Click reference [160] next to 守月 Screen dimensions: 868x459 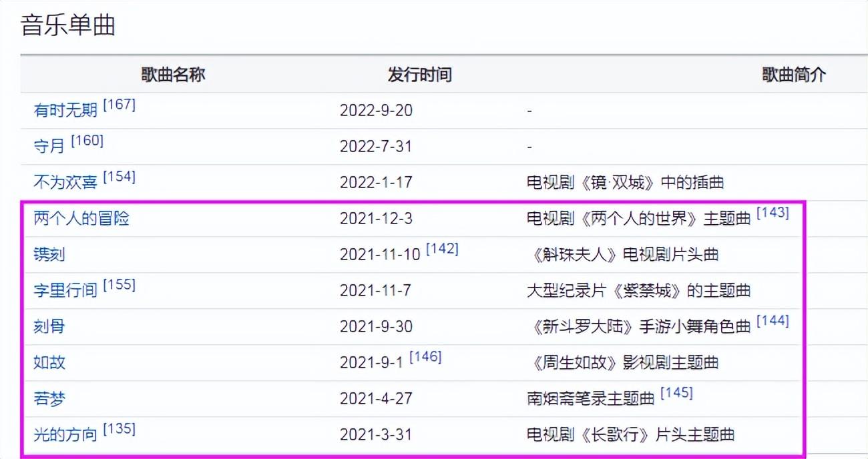point(87,141)
